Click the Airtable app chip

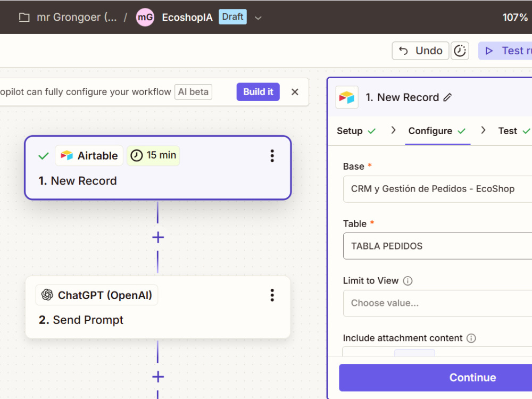pyautogui.click(x=89, y=155)
